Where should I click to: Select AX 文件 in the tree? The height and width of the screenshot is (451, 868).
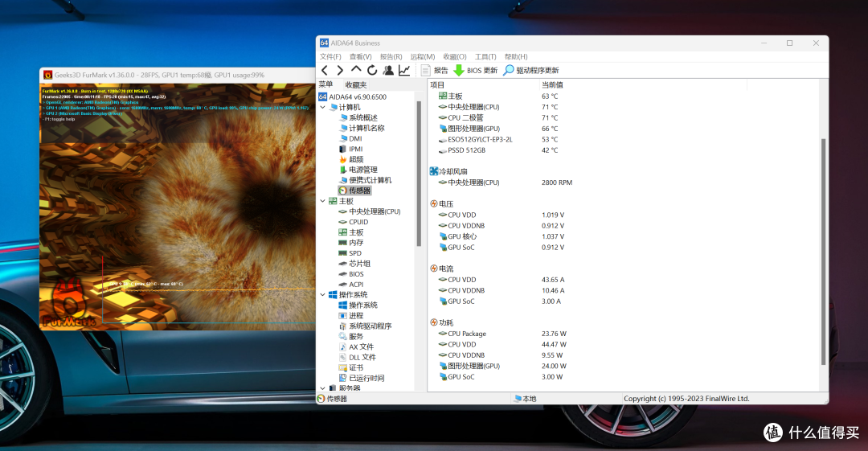click(356, 346)
